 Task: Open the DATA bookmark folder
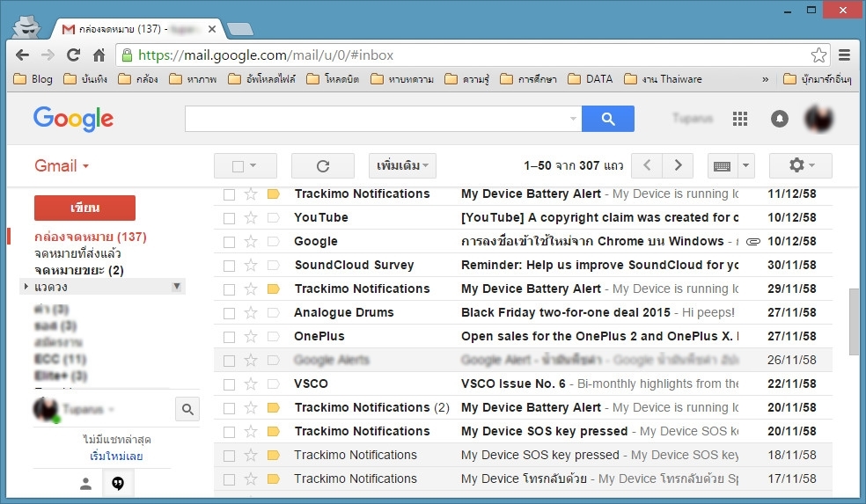(591, 79)
